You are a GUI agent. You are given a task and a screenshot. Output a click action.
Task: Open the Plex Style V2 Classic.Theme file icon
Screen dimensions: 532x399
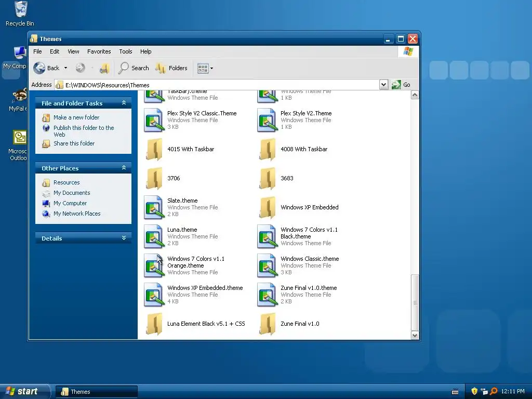pyautogui.click(x=154, y=120)
